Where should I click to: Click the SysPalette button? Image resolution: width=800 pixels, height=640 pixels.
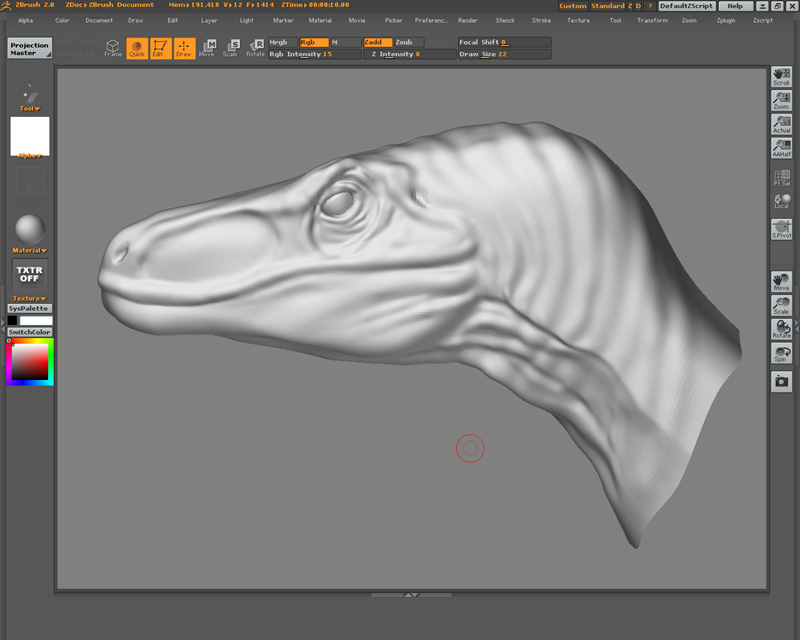(x=30, y=309)
